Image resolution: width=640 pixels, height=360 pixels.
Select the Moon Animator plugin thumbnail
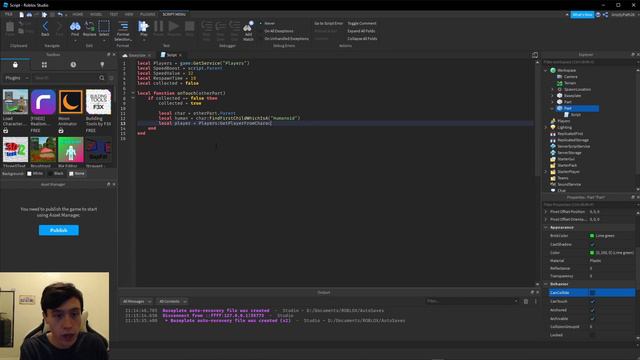pos(71,102)
